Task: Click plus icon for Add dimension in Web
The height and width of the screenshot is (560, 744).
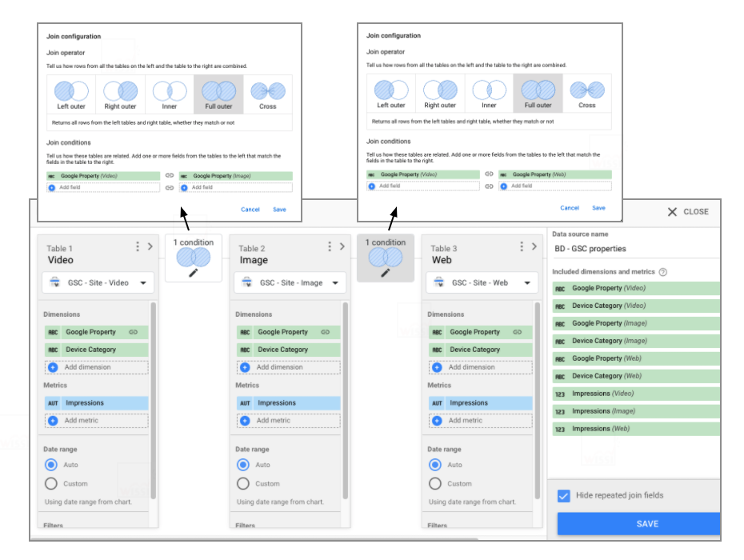Action: (437, 367)
